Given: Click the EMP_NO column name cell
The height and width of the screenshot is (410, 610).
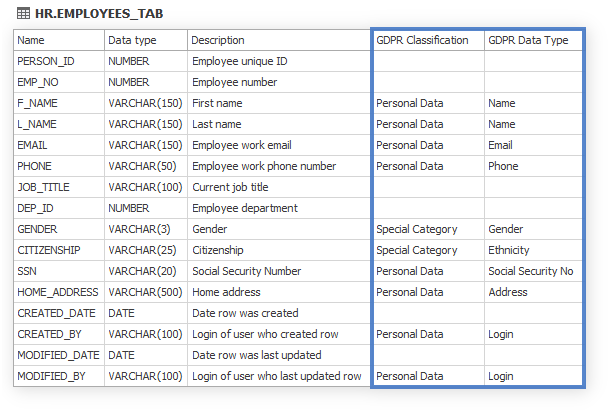Looking at the screenshot, I should point(59,82).
